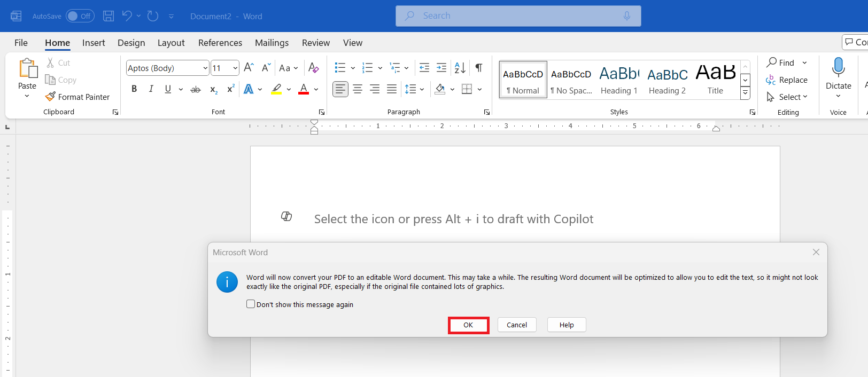868x377 pixels.
Task: Click the Undo arrow icon
Action: tap(127, 16)
